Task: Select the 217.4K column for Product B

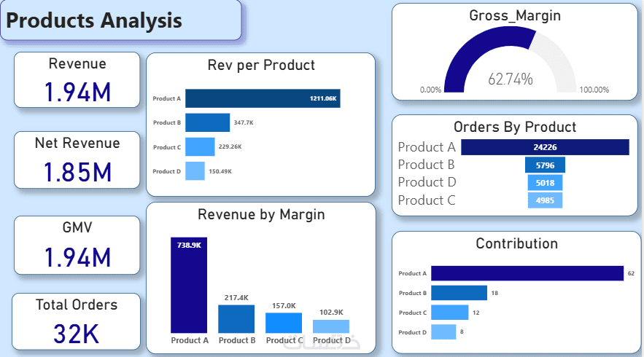Action: [x=236, y=319]
